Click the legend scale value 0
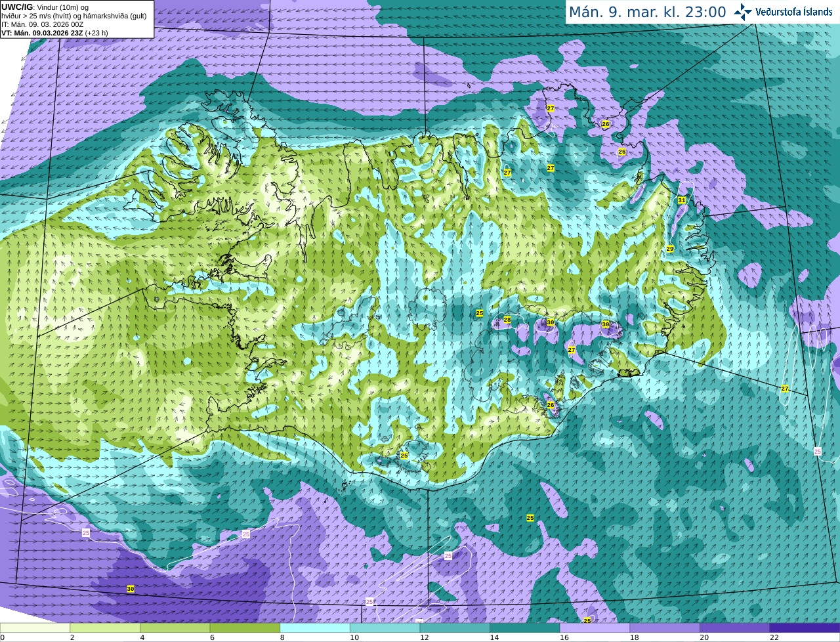 coord(3,637)
